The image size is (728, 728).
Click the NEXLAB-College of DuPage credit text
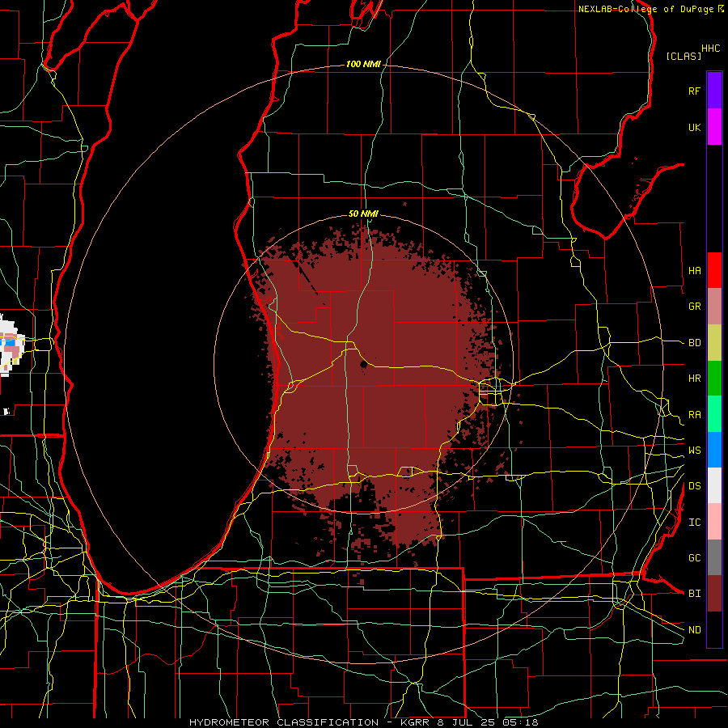645,9
